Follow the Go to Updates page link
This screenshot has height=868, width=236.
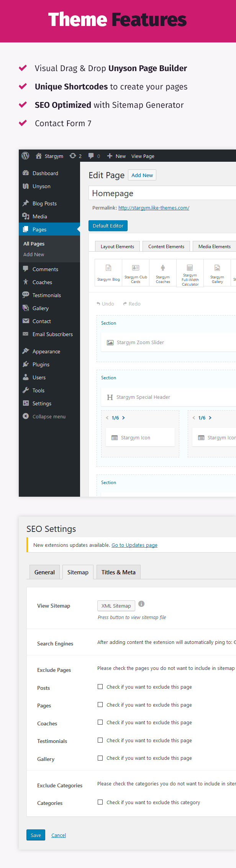[x=134, y=545]
